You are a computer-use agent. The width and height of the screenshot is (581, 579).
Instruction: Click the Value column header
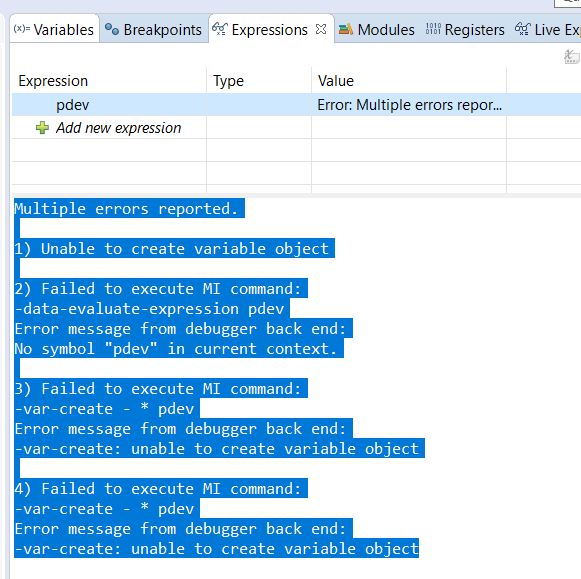point(336,81)
